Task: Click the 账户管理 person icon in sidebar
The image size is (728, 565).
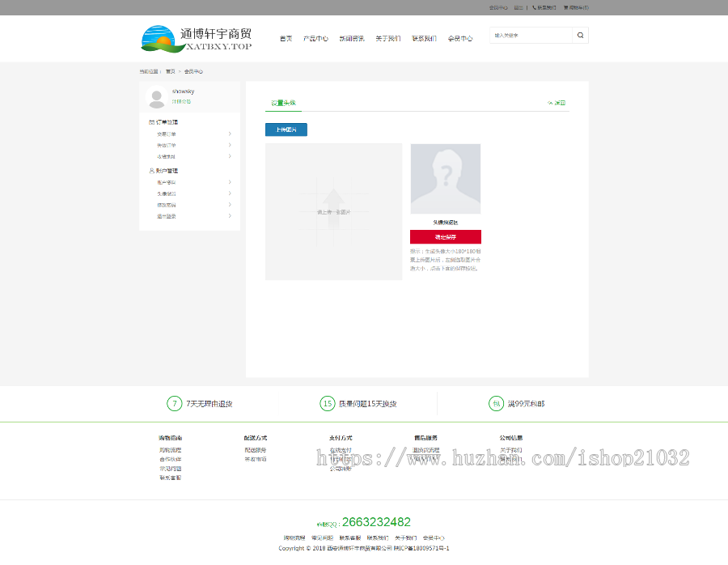Action: coord(152,170)
